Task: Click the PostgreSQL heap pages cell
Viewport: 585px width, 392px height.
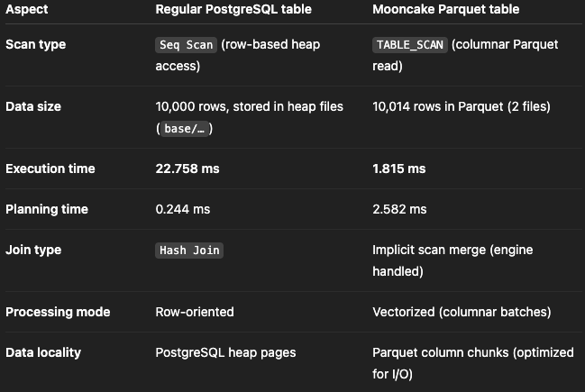Action: 225,352
